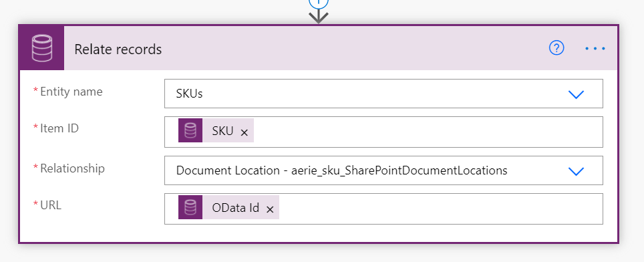The image size is (644, 262).
Task: Click the empty area of URL field
Action: (x=440, y=209)
